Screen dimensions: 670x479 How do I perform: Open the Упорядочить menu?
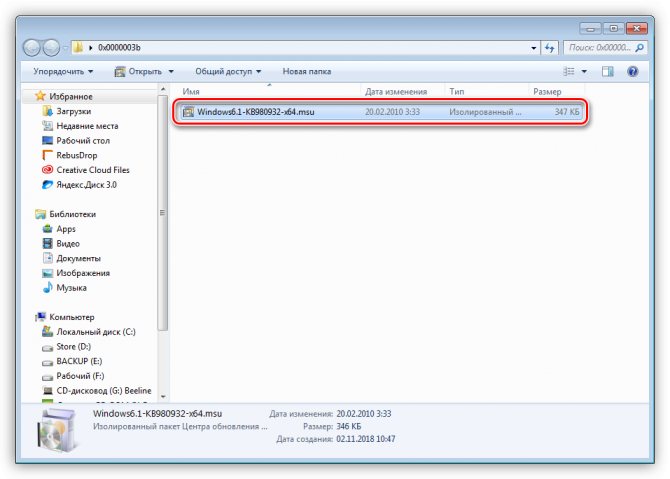(63, 71)
